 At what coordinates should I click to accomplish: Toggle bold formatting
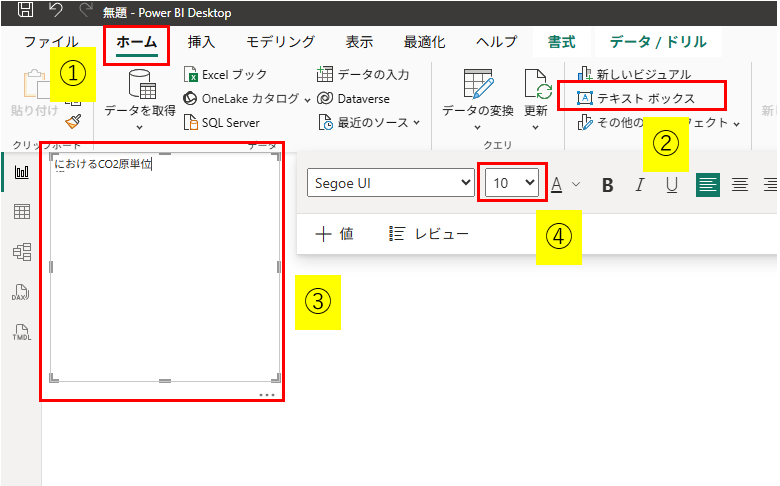[x=607, y=185]
